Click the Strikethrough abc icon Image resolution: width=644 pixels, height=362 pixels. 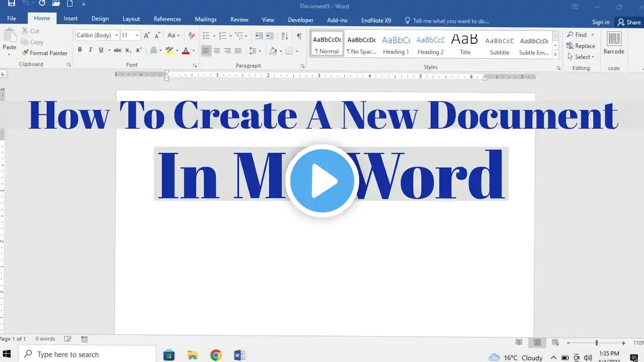click(x=117, y=50)
